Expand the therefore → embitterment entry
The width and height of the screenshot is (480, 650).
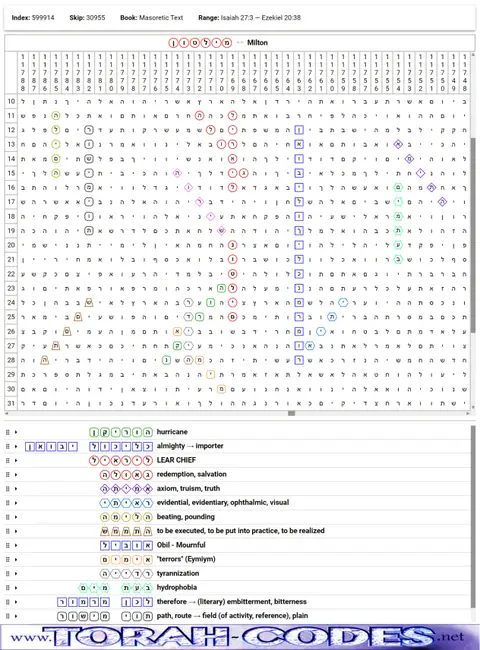(16, 601)
